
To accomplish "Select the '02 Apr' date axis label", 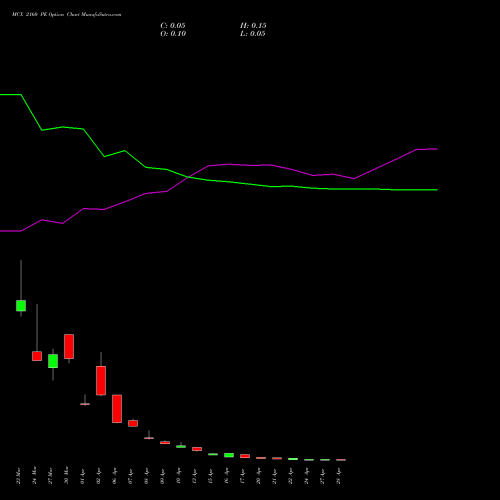I will coord(98,476).
